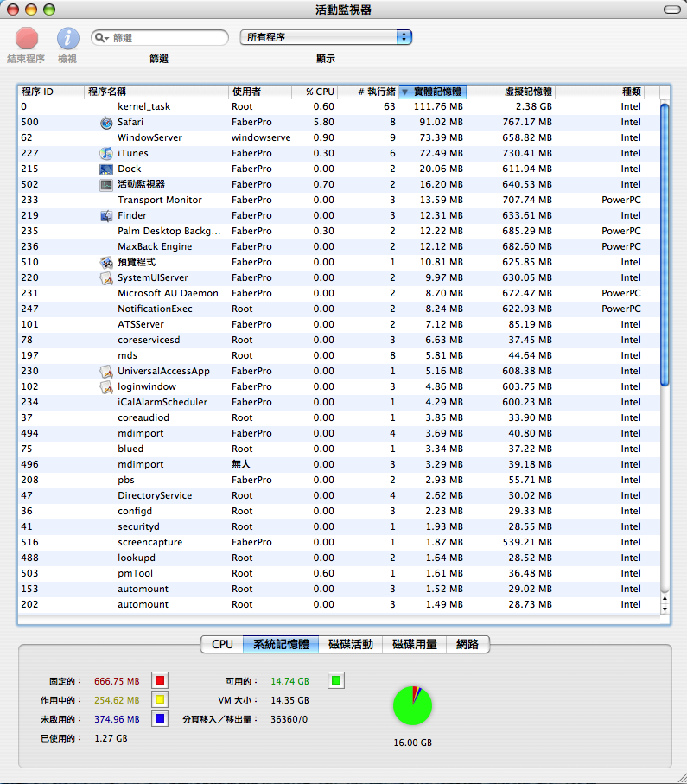The image size is (687, 784).
Task: Click the memory usage pie chart
Action: pos(412,705)
